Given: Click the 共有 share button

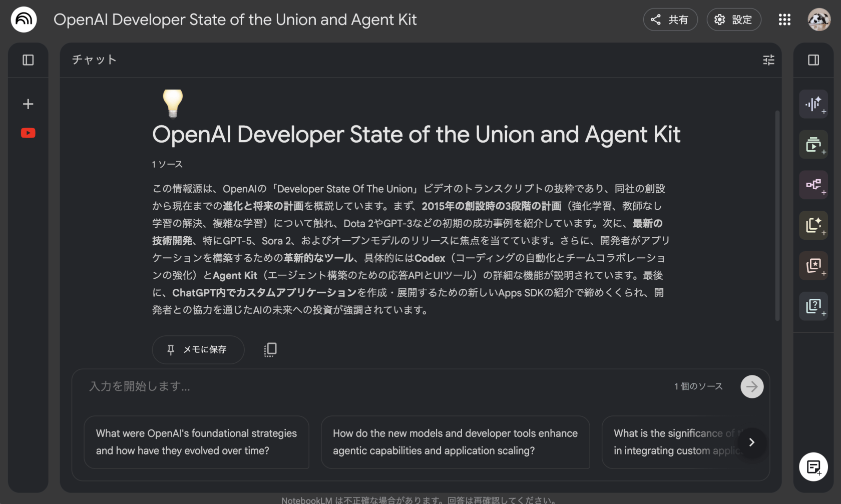Looking at the screenshot, I should tap(670, 20).
